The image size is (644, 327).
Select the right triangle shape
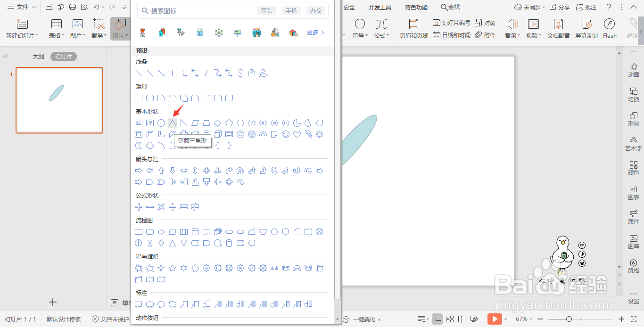coord(184,123)
